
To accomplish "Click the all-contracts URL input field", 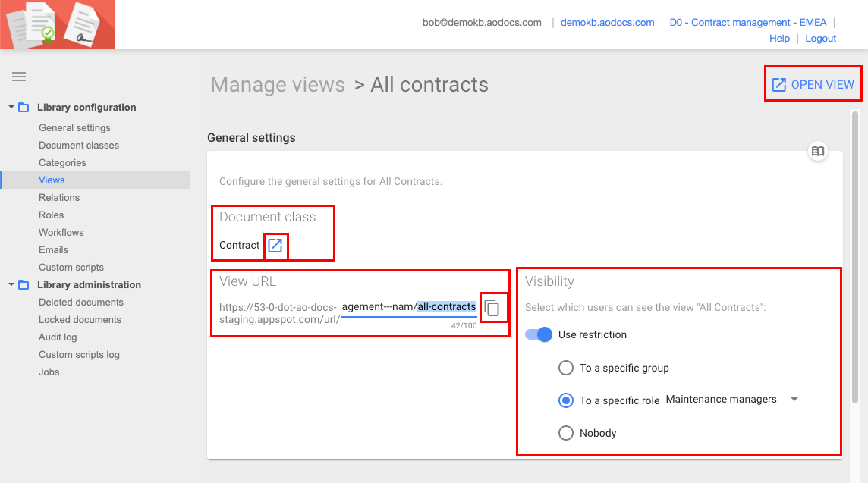I will pos(408,307).
